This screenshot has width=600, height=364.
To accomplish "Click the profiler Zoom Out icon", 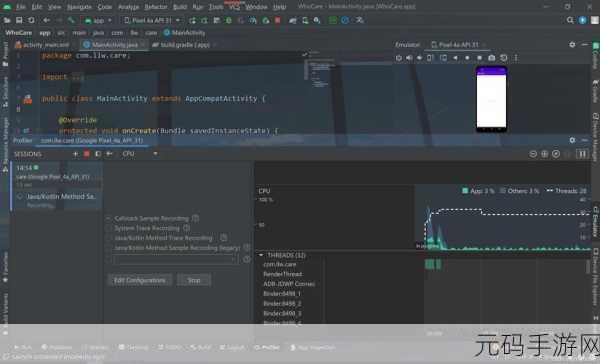I will tap(533, 154).
